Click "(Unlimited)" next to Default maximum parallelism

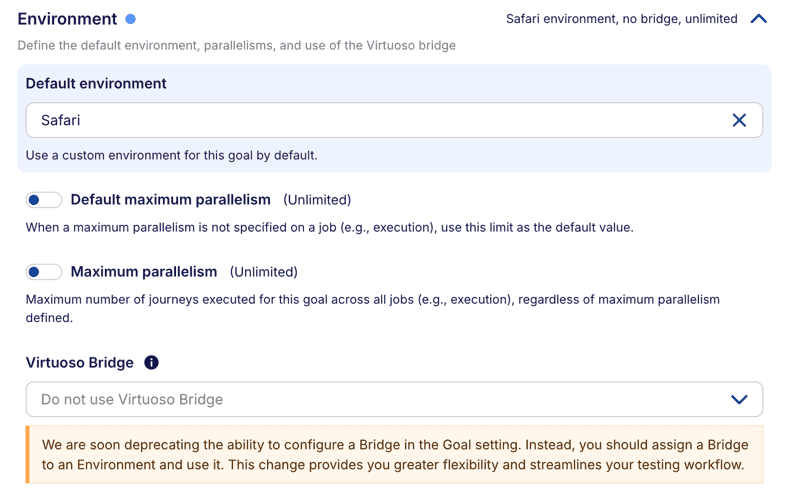coord(317,200)
